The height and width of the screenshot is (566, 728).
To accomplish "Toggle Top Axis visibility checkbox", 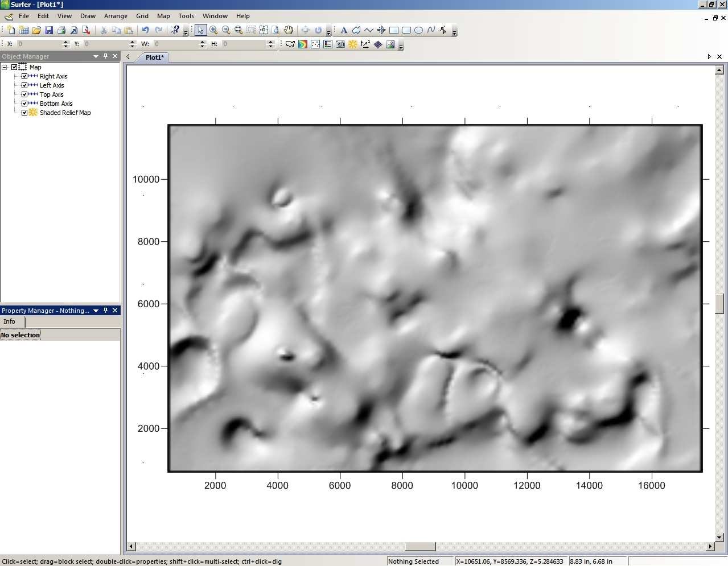I will pos(24,94).
